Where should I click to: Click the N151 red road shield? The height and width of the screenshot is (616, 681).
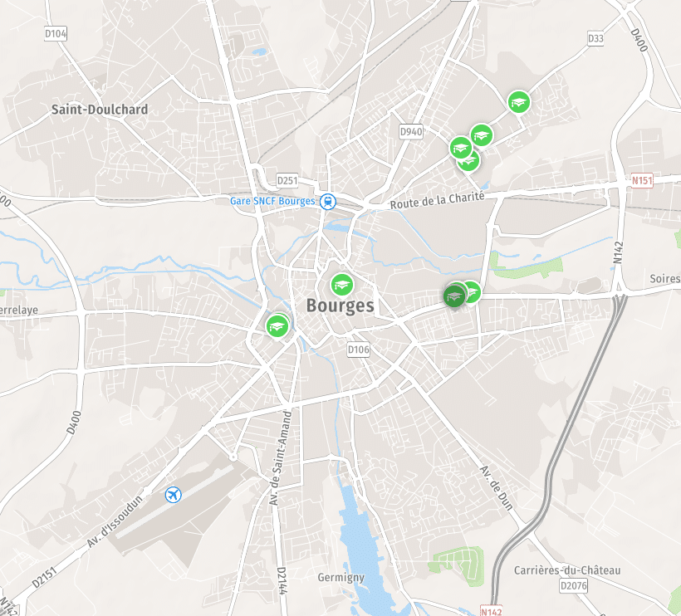click(x=642, y=180)
